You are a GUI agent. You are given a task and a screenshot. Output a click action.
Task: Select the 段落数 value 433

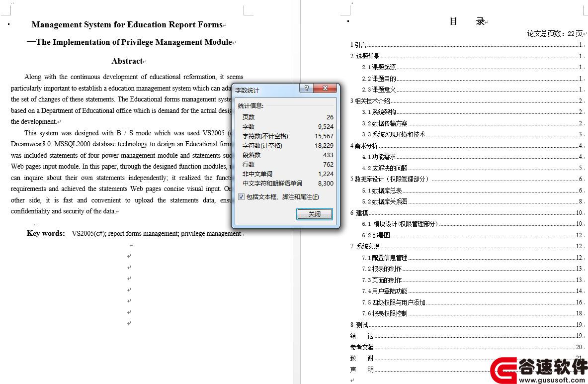(x=328, y=155)
